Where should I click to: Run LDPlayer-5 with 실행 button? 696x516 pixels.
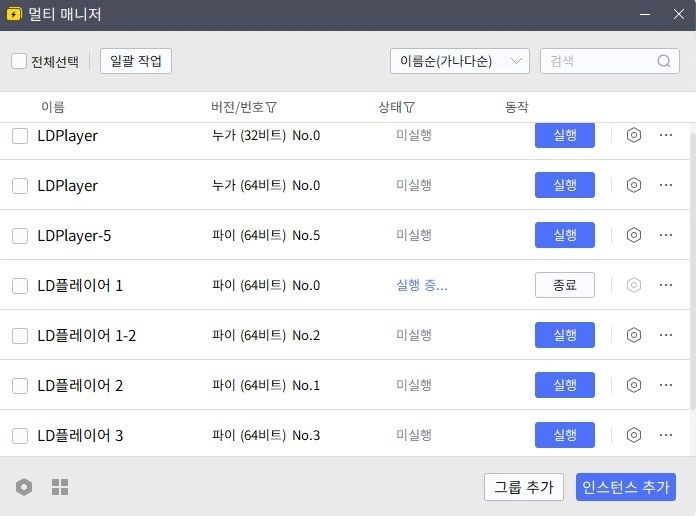click(565, 235)
